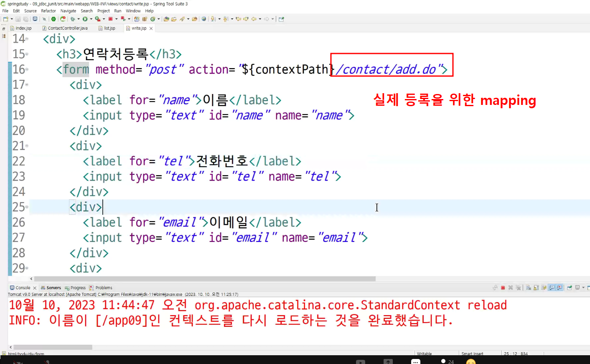Click the Last Edit Location icon
The width and height of the screenshot is (590, 364).
point(239,19)
